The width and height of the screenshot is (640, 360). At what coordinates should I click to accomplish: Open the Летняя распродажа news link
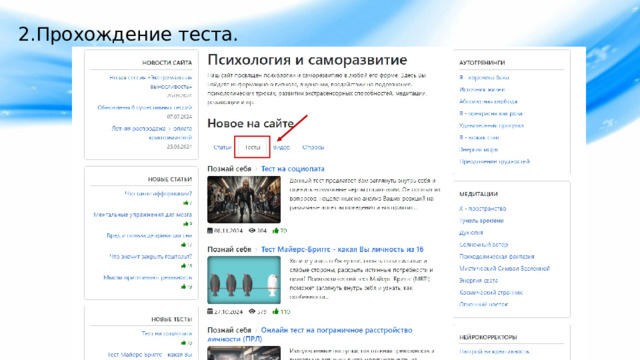pyautogui.click(x=152, y=133)
